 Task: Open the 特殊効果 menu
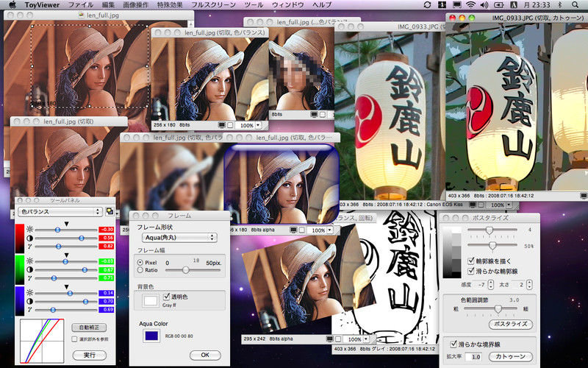tap(170, 5)
